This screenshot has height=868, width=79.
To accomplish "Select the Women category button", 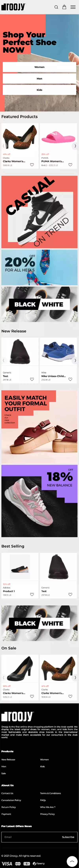I will pyautogui.click(x=39, y=67).
